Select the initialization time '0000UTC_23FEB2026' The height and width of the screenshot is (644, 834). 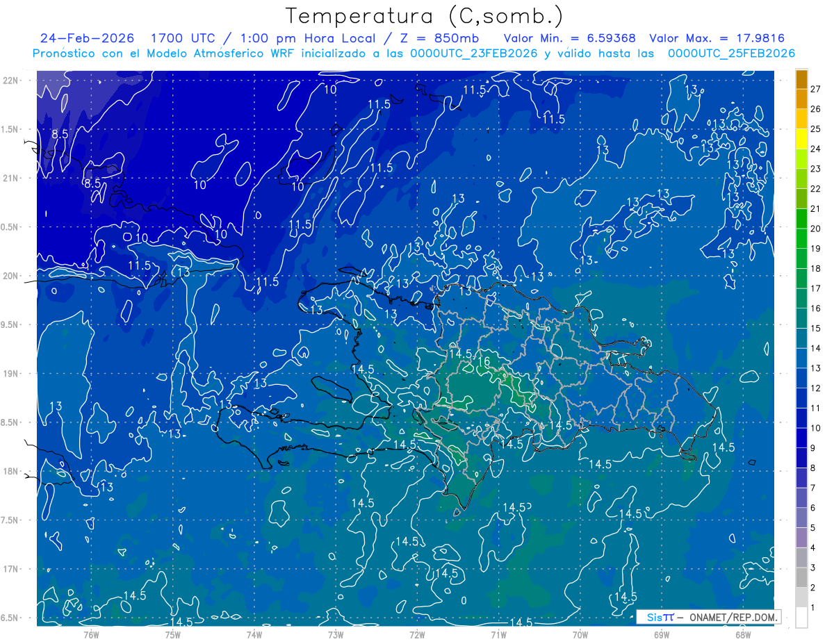(474, 53)
